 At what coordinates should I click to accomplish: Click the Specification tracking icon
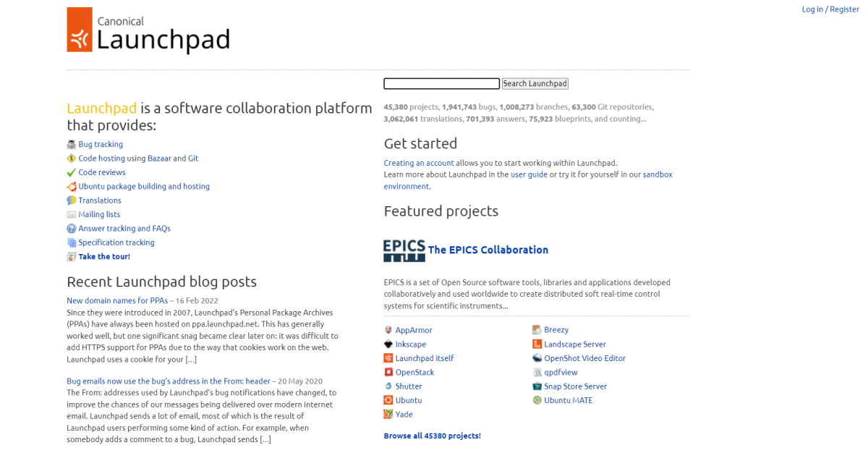tap(72, 242)
